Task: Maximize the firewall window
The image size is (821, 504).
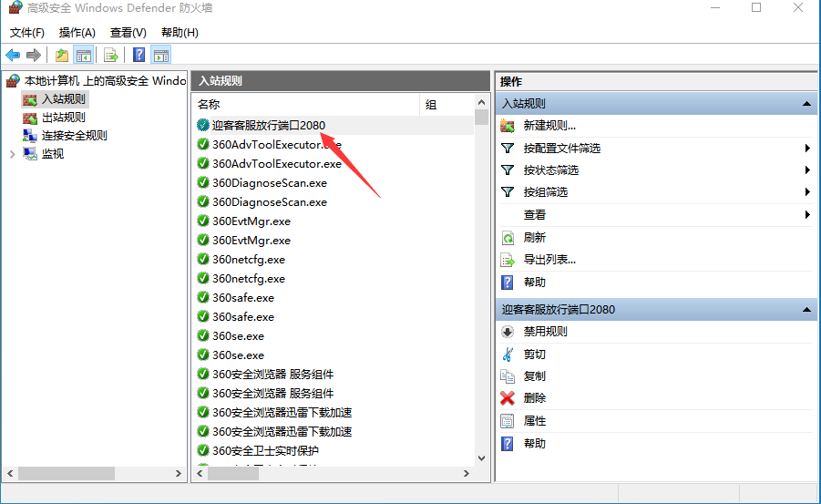Action: point(756,7)
